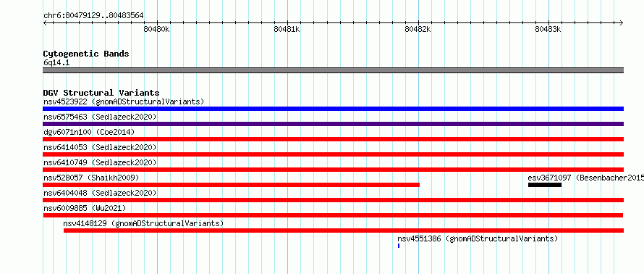644x274 pixels.
Task: Open variant nsv6414053 label
Action: click(100, 147)
